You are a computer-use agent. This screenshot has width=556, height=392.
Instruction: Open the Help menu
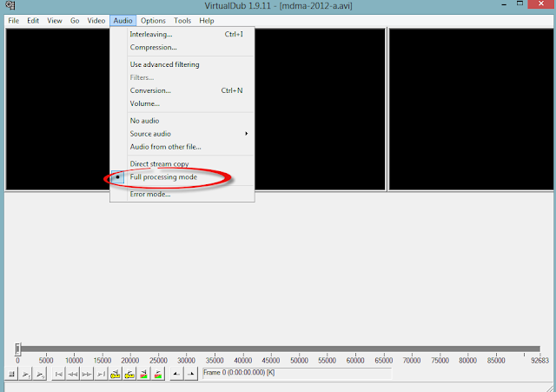207,21
